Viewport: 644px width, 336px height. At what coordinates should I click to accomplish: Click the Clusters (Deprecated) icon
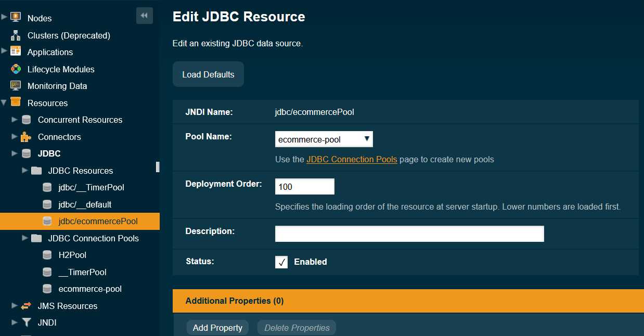coord(15,35)
